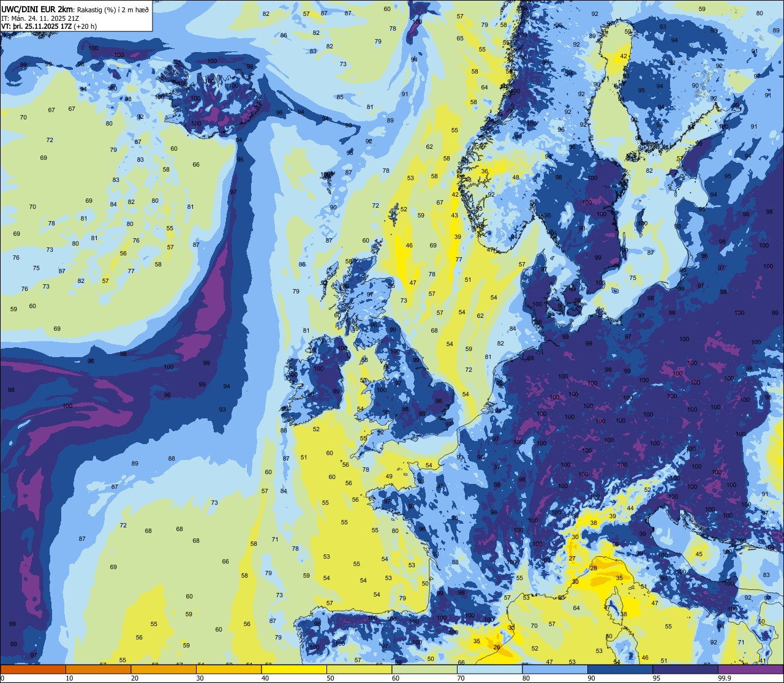This screenshot has width=784, height=683.
Task: Click the humidity value 43 on the map
Action: point(454,215)
